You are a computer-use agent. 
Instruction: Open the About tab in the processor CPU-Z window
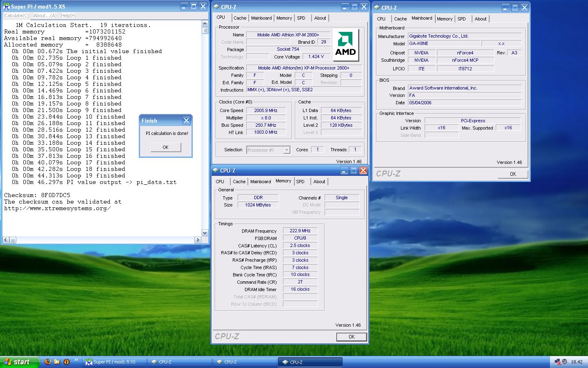click(x=320, y=18)
